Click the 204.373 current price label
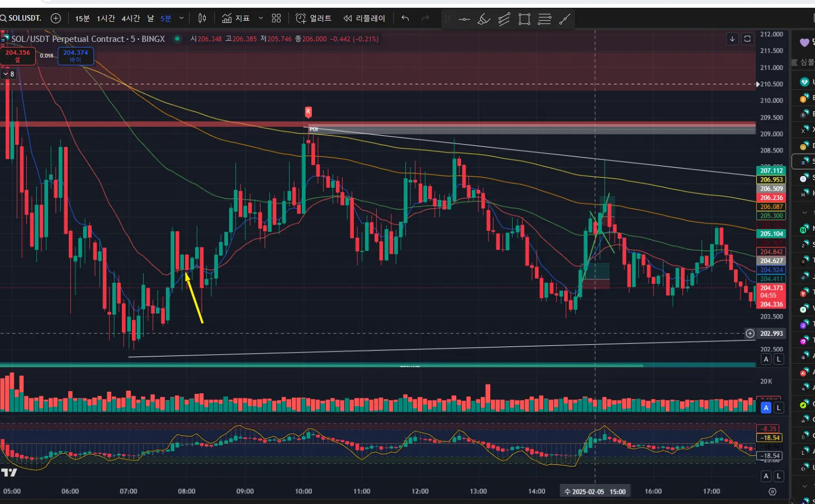Viewport: 815px width, 504px height. pos(771,288)
